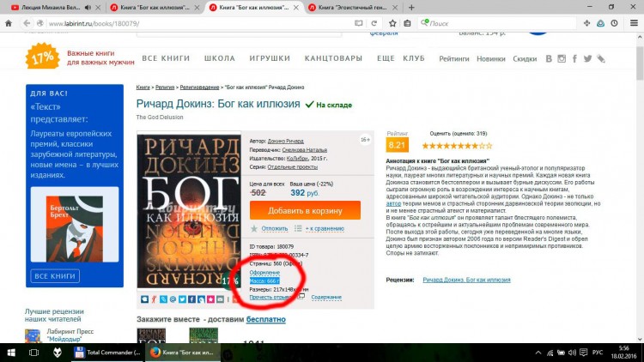
Task: Open Windows Start menu
Action: (11, 353)
